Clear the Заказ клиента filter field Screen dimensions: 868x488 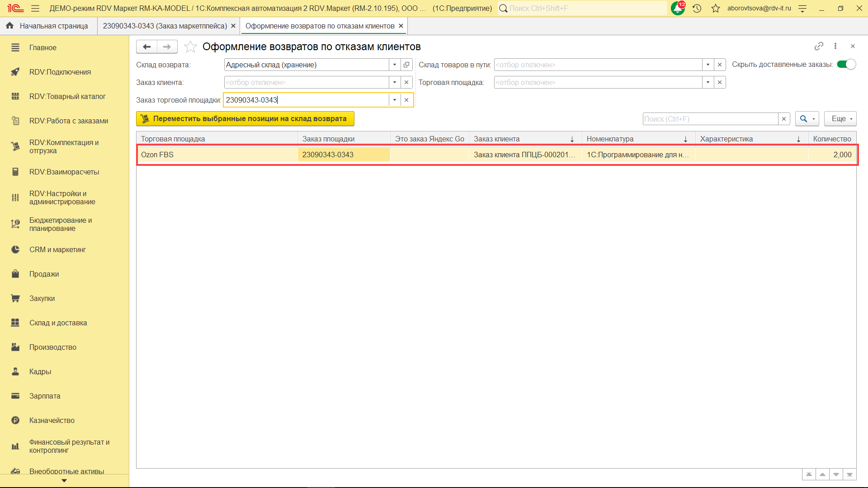pos(406,82)
